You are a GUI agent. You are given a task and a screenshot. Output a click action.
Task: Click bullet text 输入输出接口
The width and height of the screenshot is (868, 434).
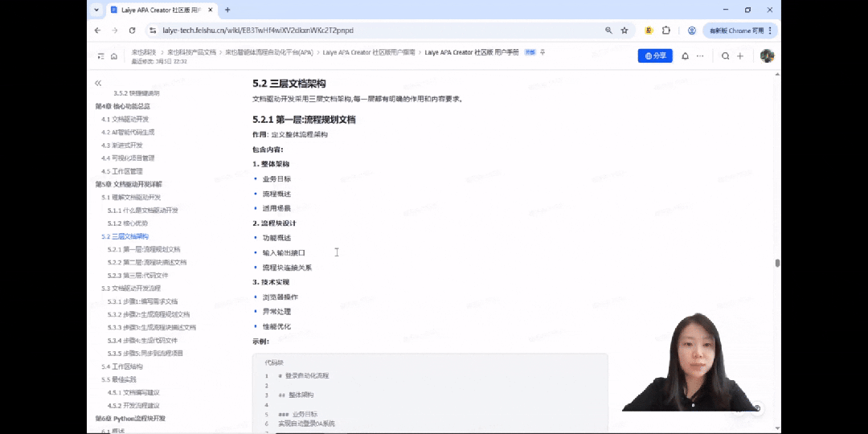click(x=284, y=252)
